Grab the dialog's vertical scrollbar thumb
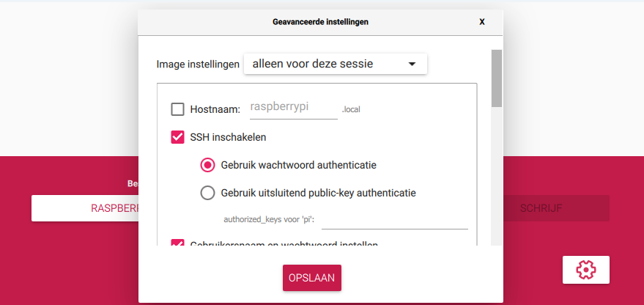This screenshot has width=644, height=305. pos(496,78)
